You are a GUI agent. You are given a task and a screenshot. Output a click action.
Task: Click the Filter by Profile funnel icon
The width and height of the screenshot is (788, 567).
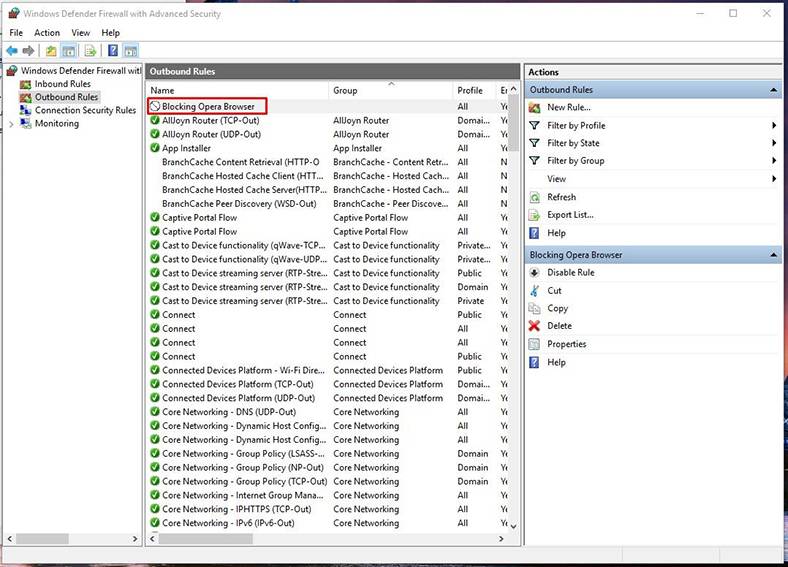[534, 126]
